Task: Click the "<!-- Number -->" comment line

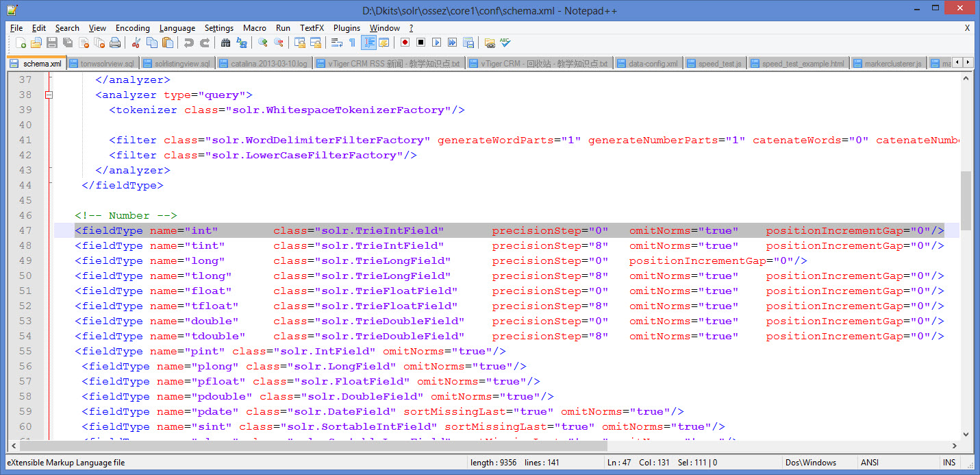Action: point(126,215)
